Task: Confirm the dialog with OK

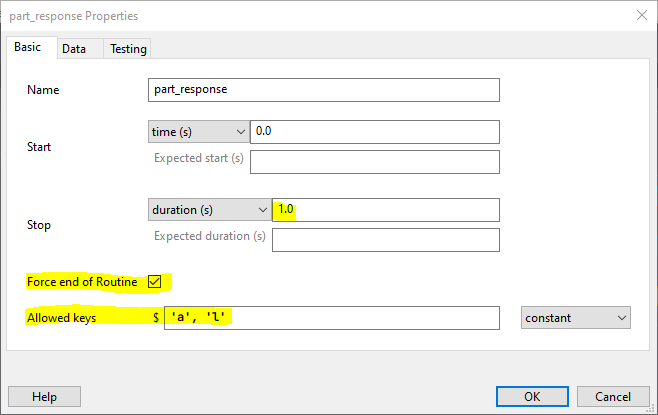Action: click(x=532, y=396)
